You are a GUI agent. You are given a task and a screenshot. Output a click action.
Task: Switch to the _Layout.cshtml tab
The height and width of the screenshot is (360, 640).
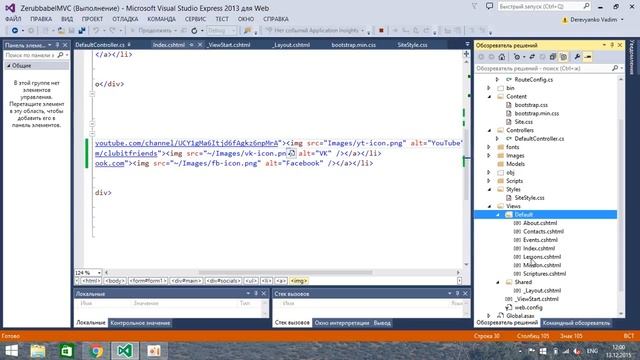click(x=291, y=45)
